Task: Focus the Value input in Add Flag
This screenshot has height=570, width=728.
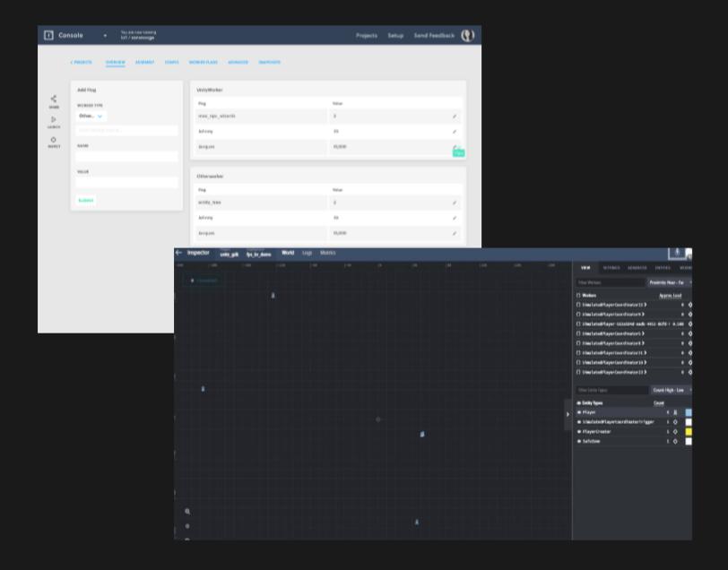Action: point(126,183)
